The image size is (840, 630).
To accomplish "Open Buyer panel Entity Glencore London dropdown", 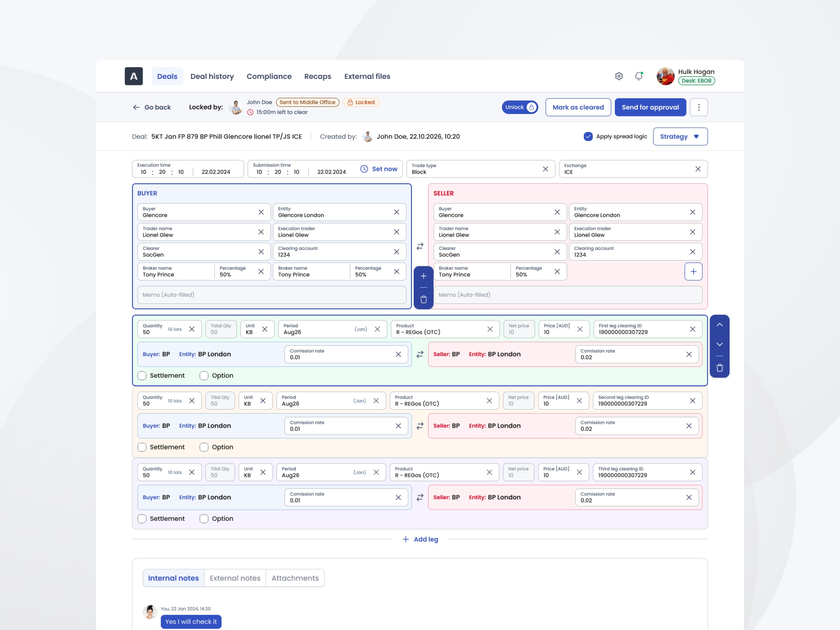I will coord(340,212).
